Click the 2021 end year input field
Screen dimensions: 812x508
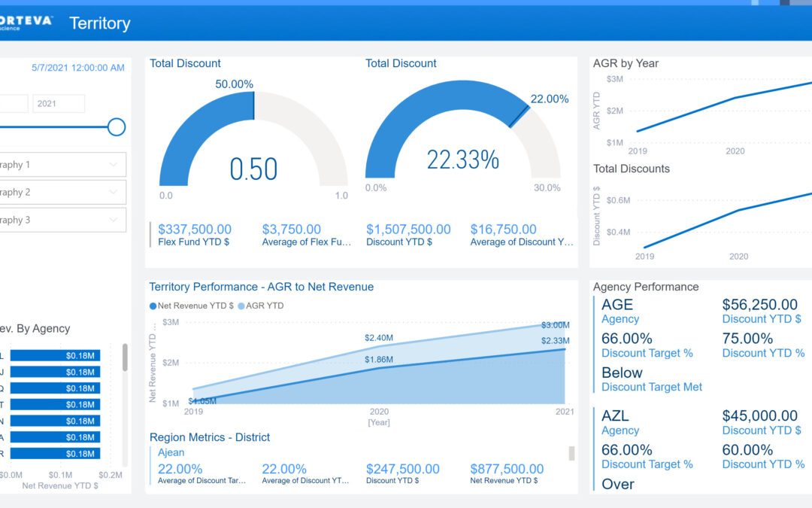[x=59, y=104]
